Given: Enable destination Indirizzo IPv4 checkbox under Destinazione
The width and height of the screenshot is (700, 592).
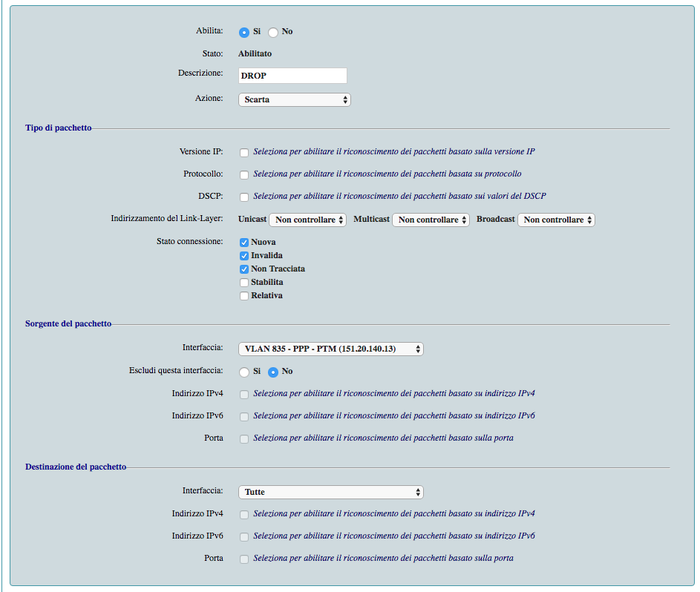Looking at the screenshot, I should tap(243, 515).
